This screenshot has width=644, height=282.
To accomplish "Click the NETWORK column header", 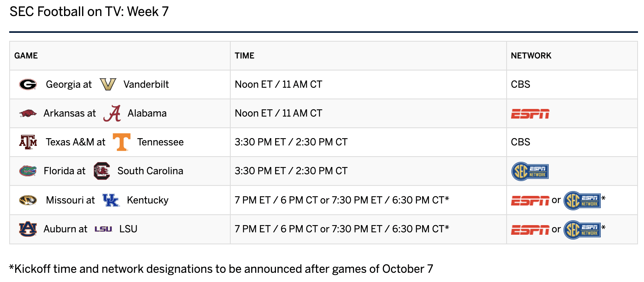I will click(x=531, y=56).
